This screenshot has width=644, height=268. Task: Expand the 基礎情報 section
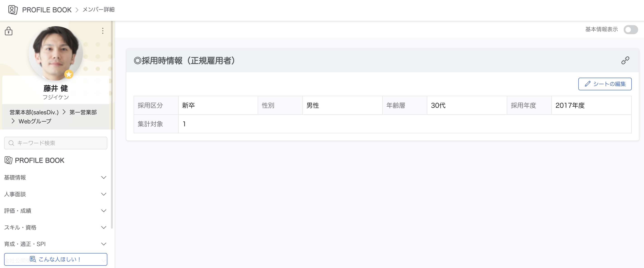coord(55,177)
